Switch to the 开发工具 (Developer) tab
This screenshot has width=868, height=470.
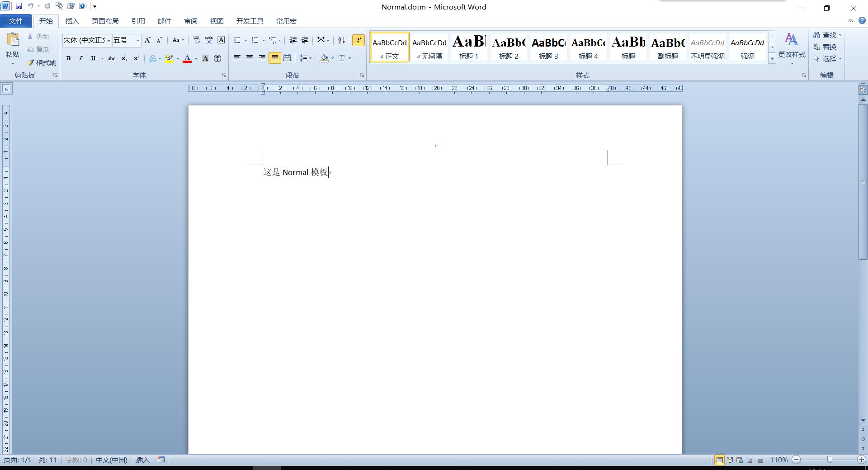(x=250, y=21)
